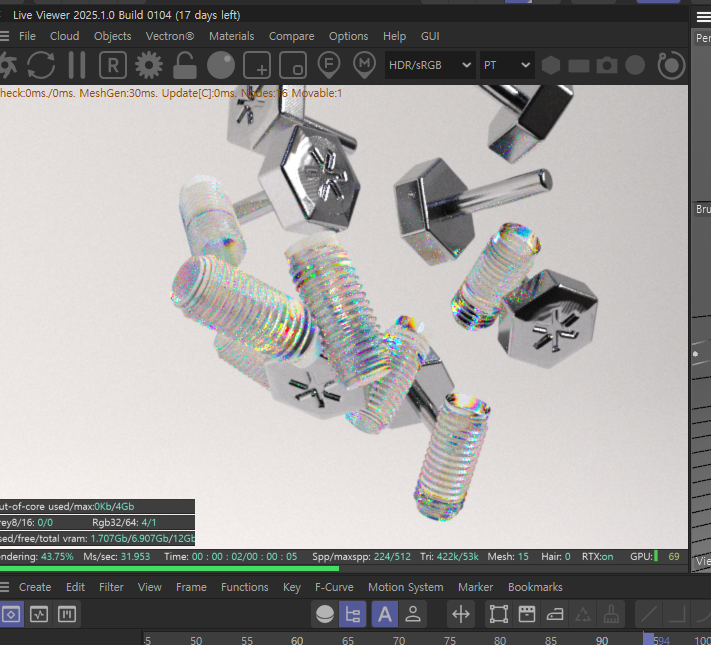The width and height of the screenshot is (711, 645).
Task: Pause the render
Action: point(77,65)
